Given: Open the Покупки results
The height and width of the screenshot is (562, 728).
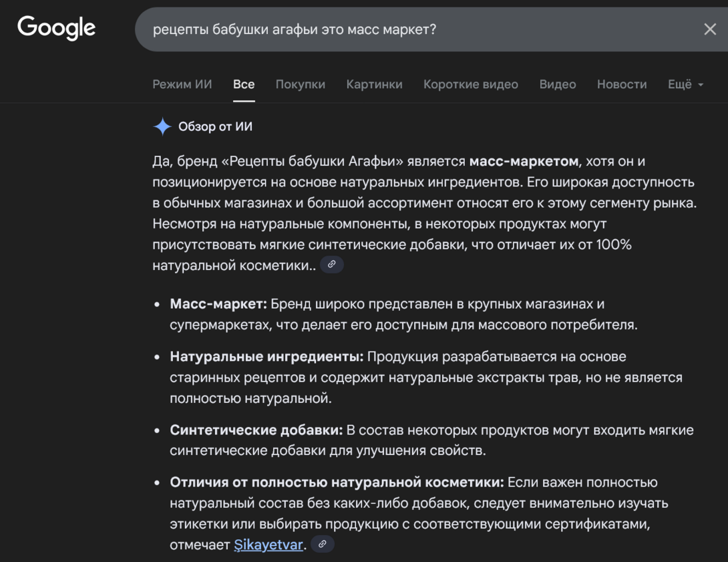Looking at the screenshot, I should (x=301, y=84).
